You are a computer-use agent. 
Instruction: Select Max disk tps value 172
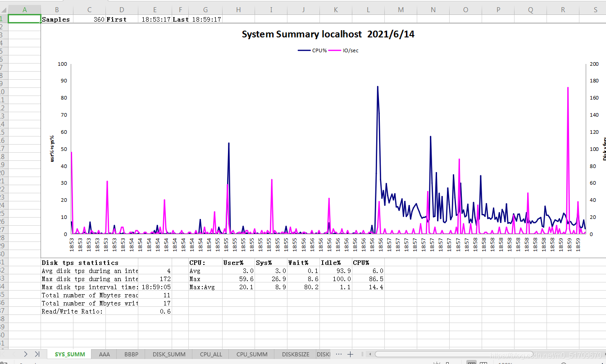coord(155,279)
